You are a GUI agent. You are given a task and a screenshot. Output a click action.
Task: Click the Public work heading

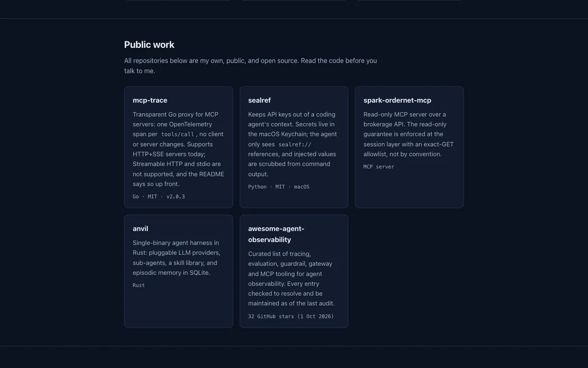pos(149,45)
